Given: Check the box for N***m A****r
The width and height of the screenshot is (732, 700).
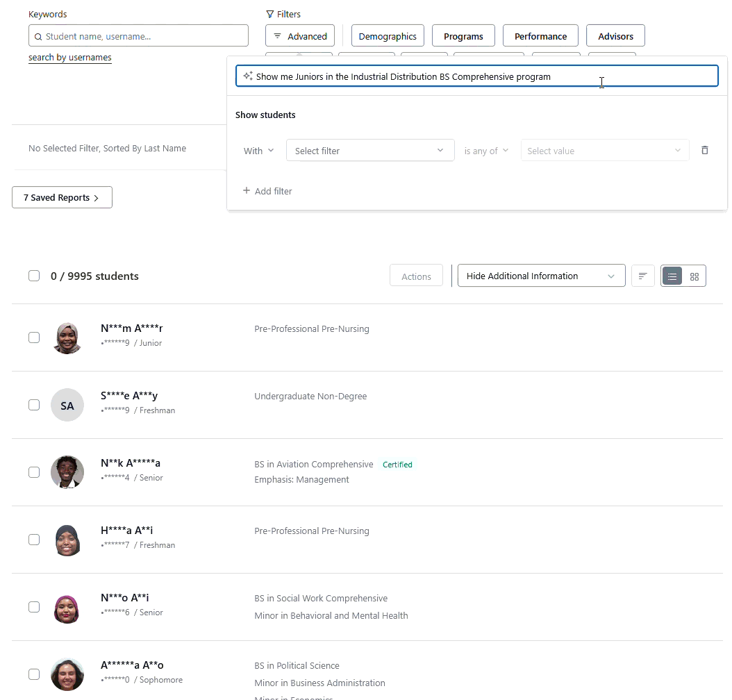Looking at the screenshot, I should (x=34, y=337).
